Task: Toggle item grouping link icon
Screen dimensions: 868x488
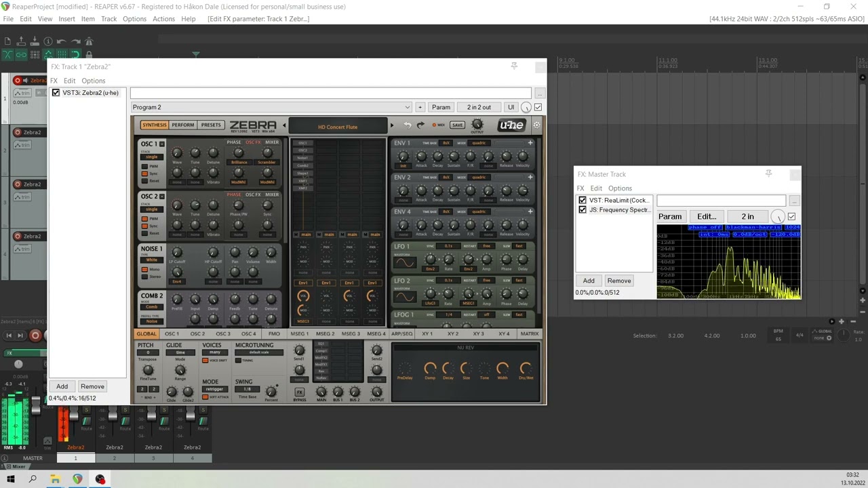Action: point(21,55)
